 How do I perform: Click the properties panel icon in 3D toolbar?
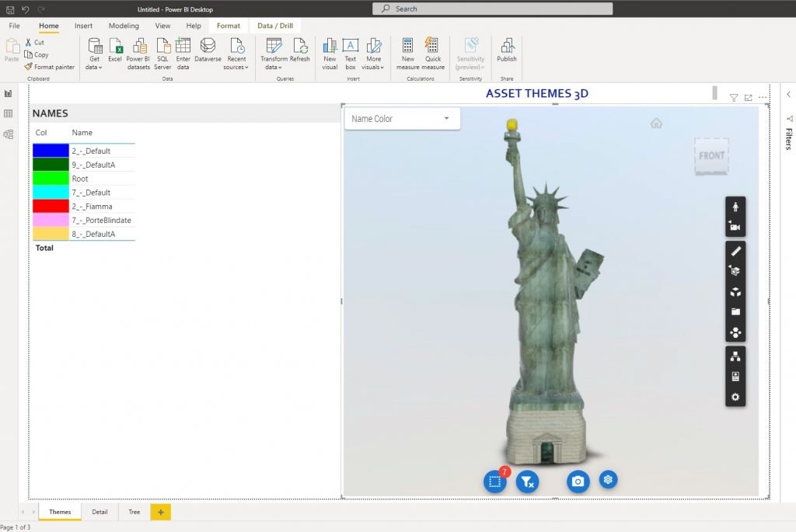735,377
